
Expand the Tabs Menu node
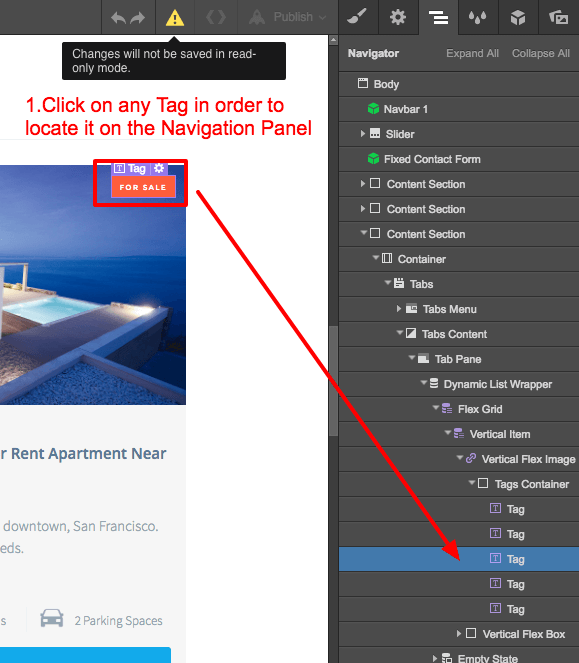point(399,309)
